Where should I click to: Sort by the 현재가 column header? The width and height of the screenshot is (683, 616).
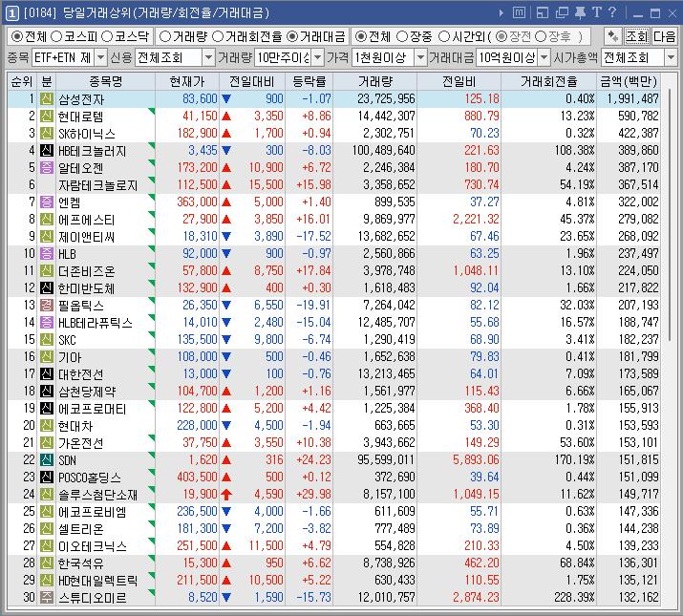[x=187, y=81]
